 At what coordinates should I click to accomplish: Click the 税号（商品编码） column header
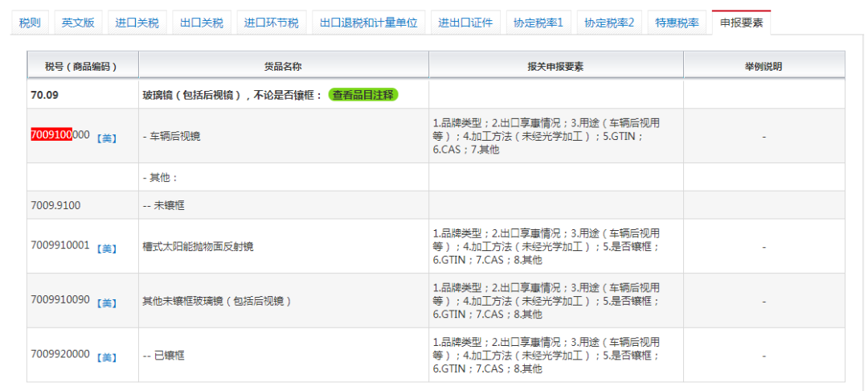[82, 67]
